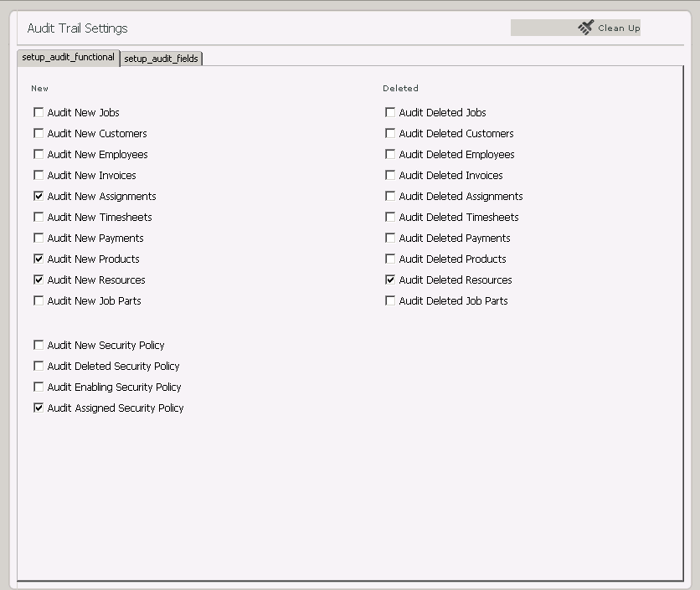Disable Audit New Products checkbox
700x590 pixels.
(x=39, y=259)
